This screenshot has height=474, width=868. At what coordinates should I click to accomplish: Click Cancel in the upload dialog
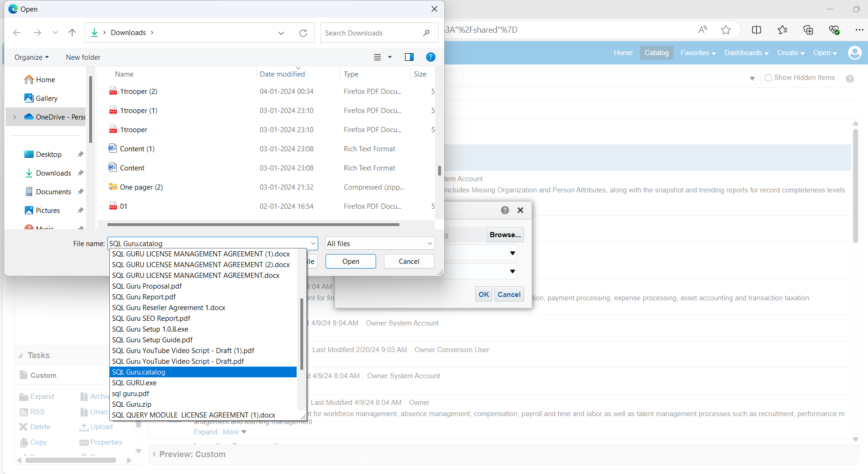pos(509,295)
